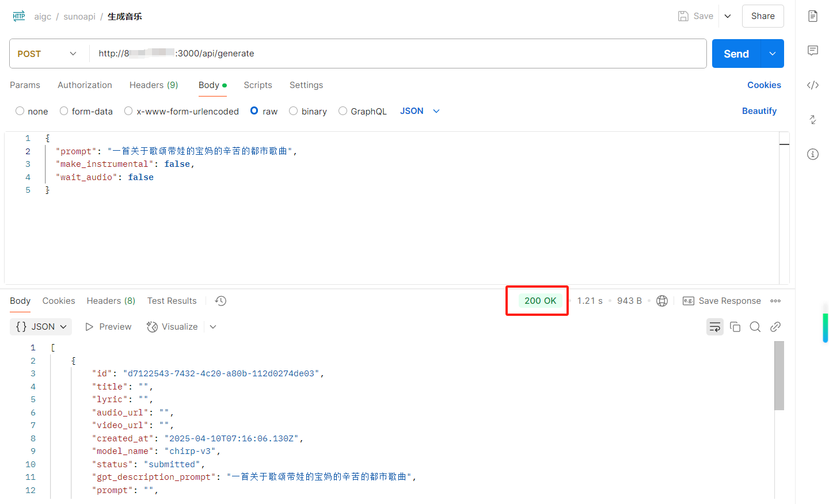
Task: Select the form-data body type
Action: tap(63, 110)
